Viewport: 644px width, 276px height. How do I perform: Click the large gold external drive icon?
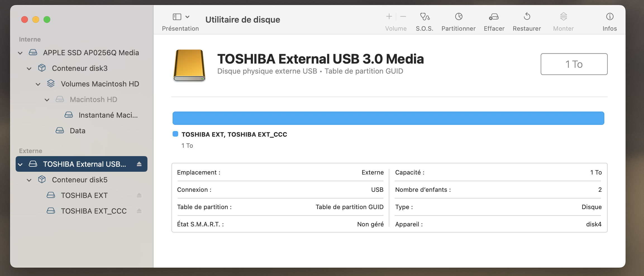pyautogui.click(x=189, y=65)
